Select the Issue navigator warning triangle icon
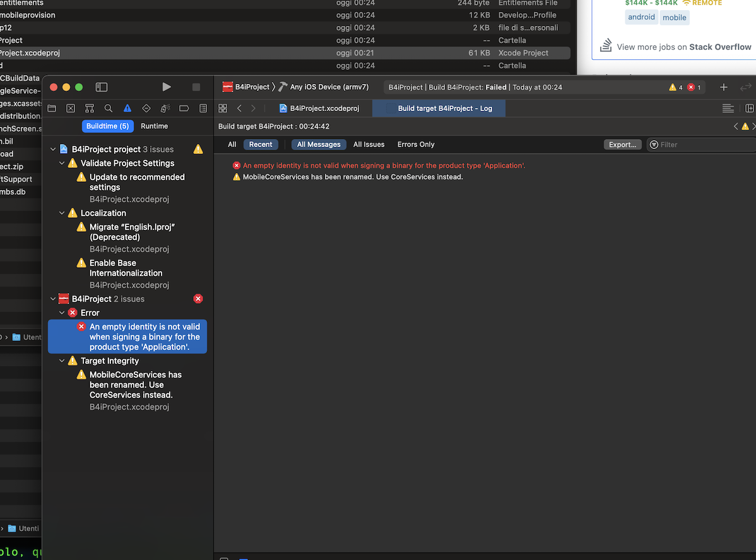This screenshot has height=560, width=756. [127, 108]
